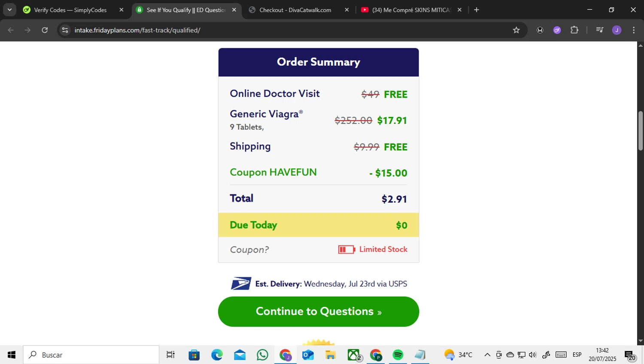644x364 pixels.
Task: Open the Chrome three-dot menu
Action: 634,30
